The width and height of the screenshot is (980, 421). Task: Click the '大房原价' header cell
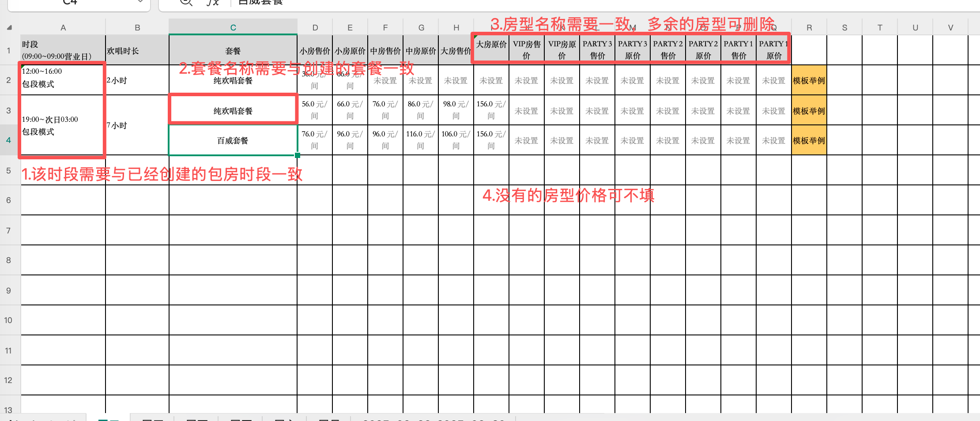(491, 49)
